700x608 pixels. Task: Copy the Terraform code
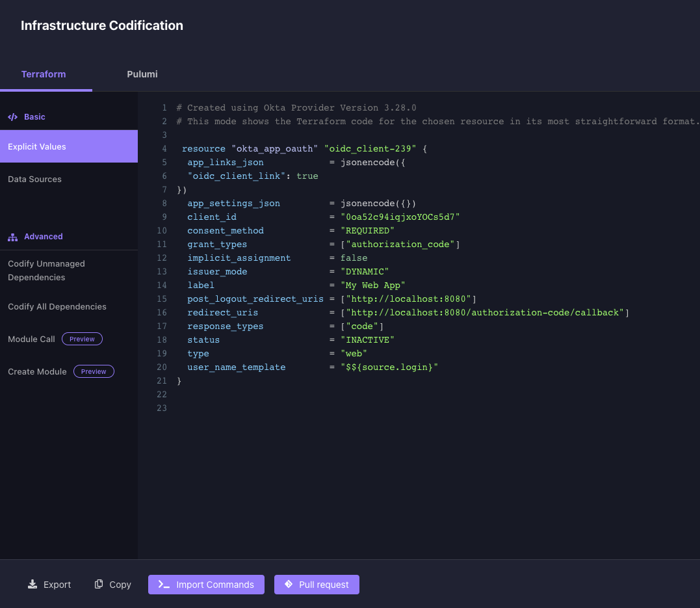click(112, 584)
